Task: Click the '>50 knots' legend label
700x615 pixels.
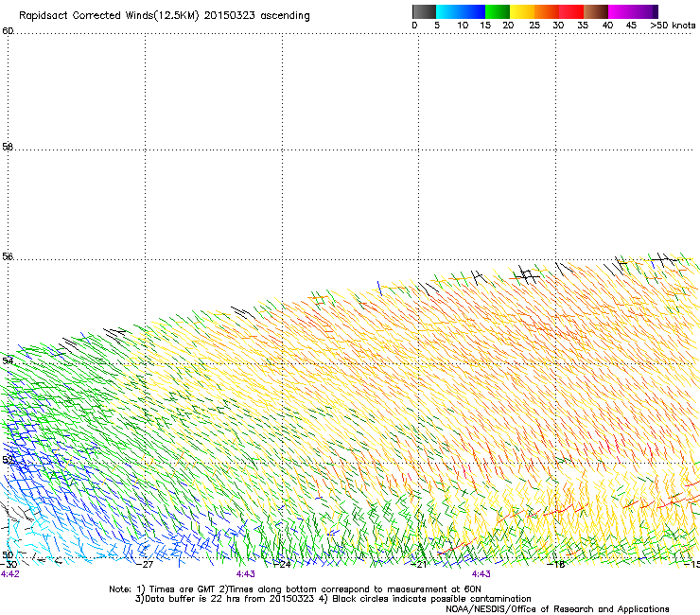Action: click(x=673, y=26)
